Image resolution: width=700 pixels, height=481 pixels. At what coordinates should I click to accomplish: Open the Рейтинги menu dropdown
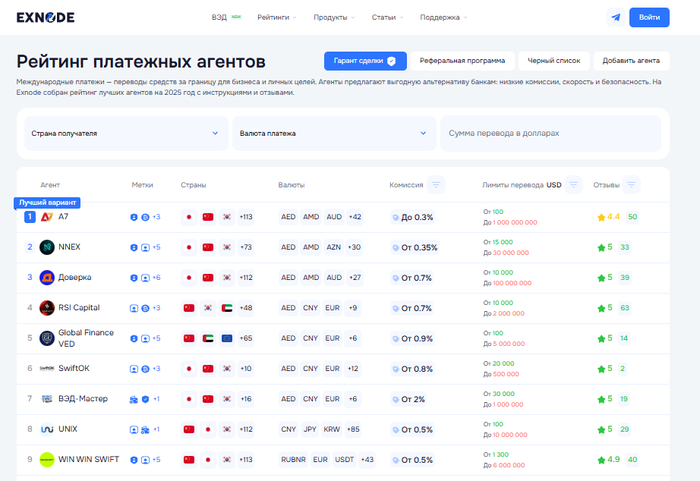pyautogui.click(x=277, y=17)
